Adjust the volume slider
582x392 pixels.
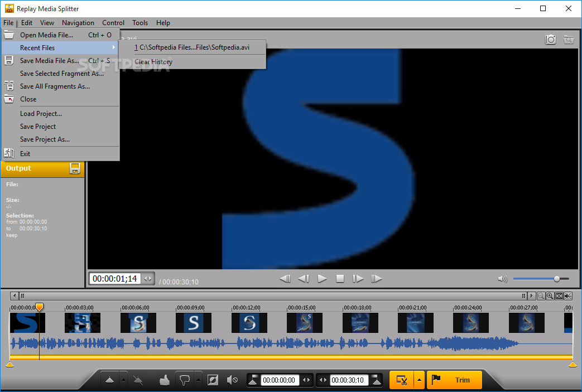coord(541,279)
